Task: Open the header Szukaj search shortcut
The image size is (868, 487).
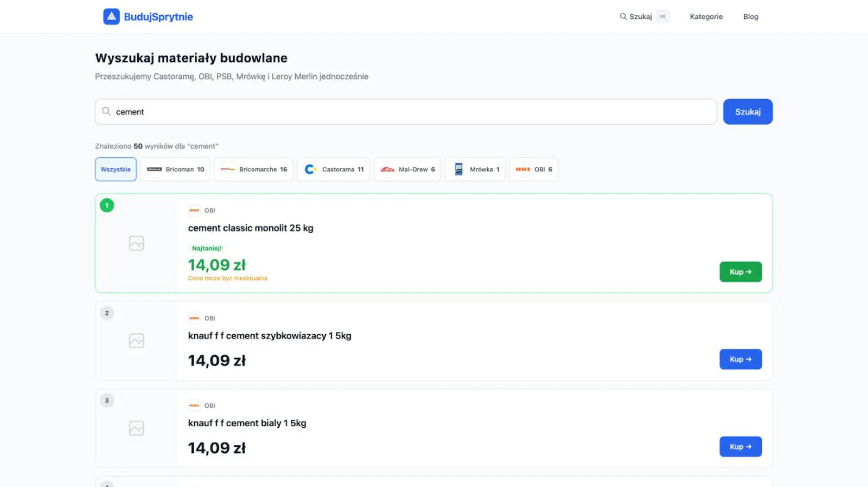Action: (x=644, y=17)
